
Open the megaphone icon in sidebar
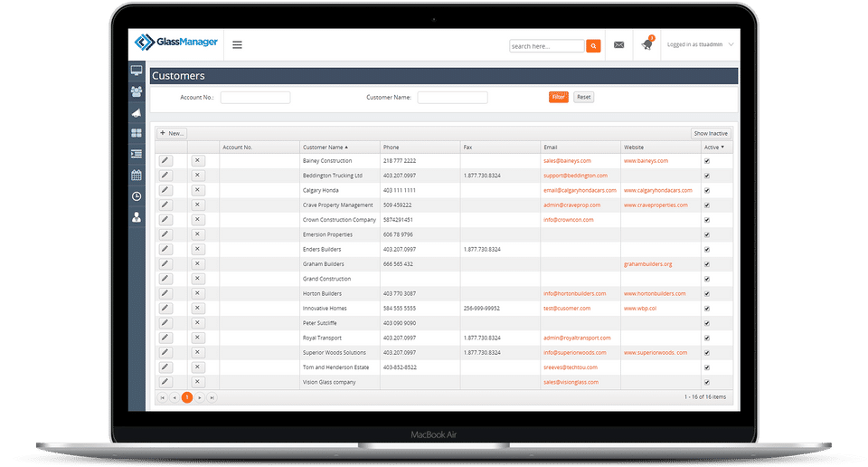137,112
